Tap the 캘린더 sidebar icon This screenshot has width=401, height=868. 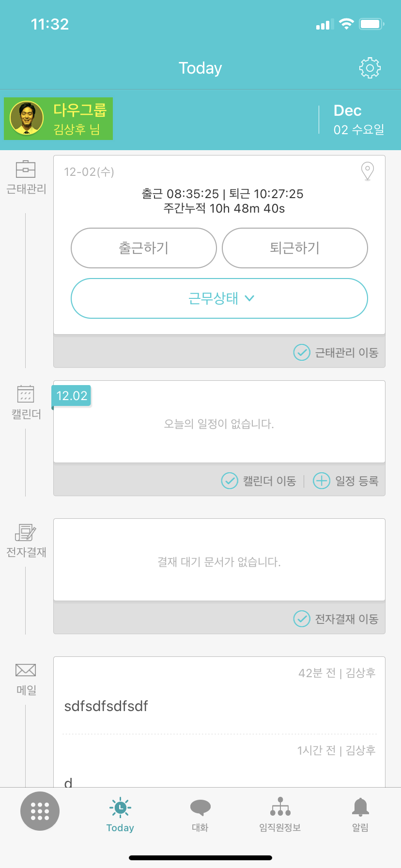[26, 394]
